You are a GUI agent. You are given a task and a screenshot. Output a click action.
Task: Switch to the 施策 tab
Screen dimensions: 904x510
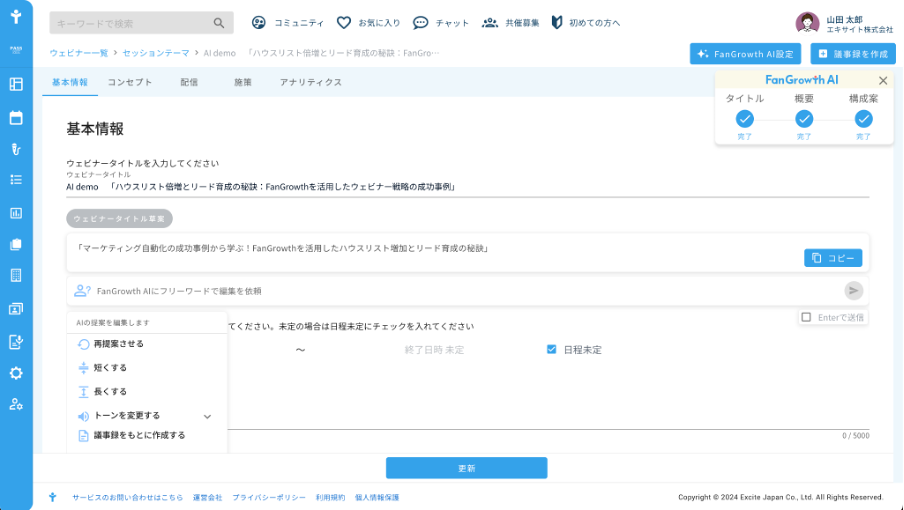[x=243, y=82]
